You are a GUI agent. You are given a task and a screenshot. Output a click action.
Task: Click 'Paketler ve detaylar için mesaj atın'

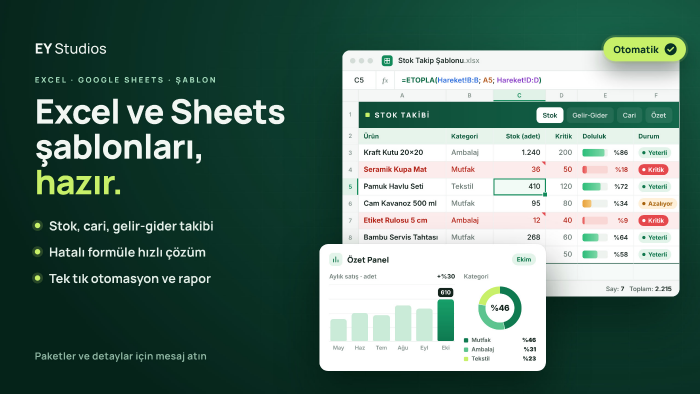point(121,356)
